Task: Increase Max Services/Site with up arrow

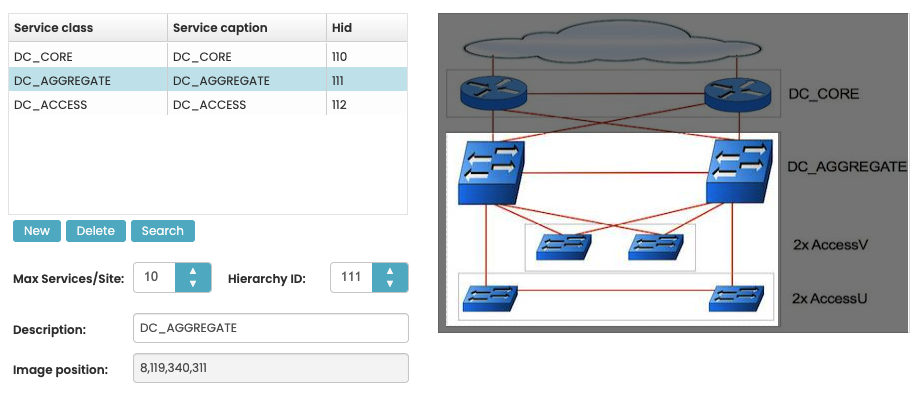Action: (x=193, y=271)
